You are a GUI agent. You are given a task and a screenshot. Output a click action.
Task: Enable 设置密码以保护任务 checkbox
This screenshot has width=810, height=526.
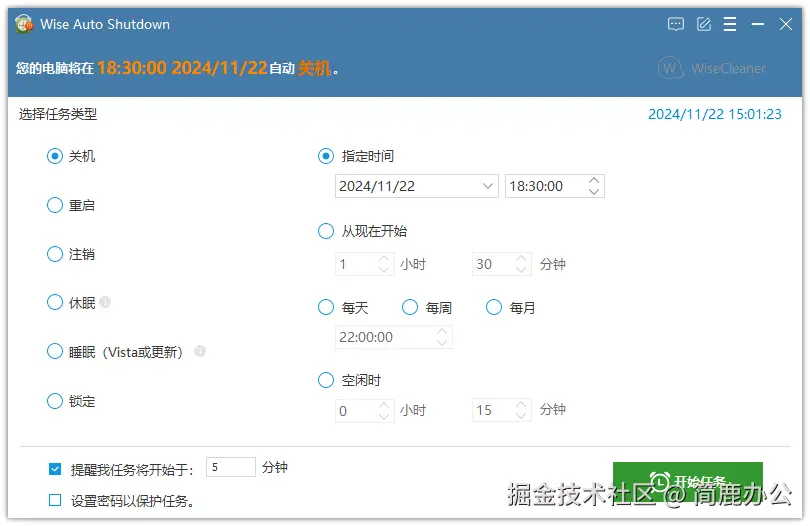click(55, 500)
